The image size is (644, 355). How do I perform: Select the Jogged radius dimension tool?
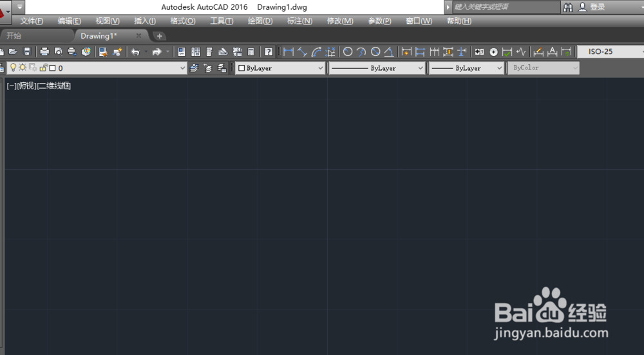361,51
